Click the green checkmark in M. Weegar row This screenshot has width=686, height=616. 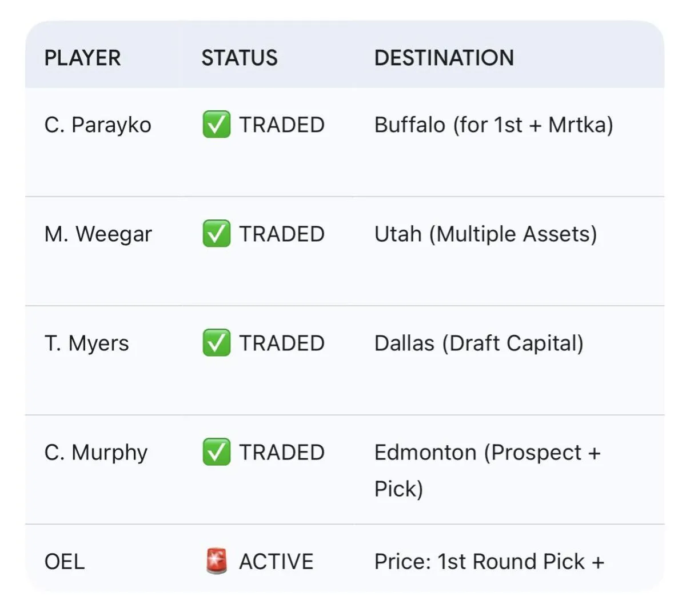(x=216, y=234)
